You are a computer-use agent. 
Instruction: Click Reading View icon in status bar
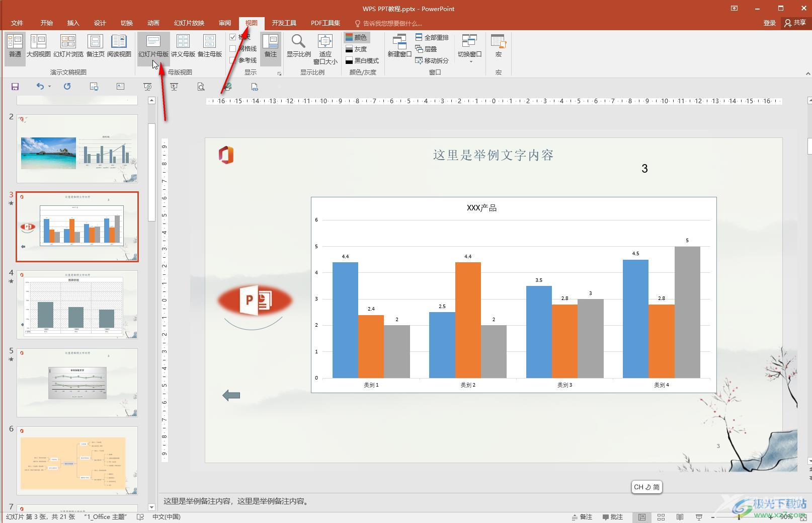click(680, 517)
